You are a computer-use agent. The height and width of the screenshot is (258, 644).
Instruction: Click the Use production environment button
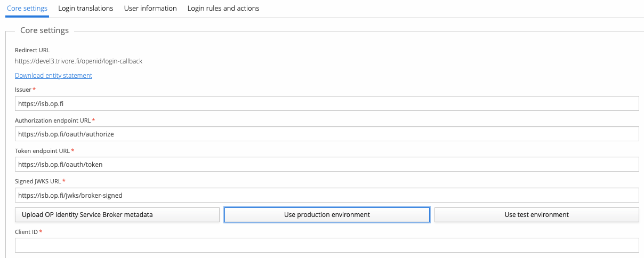click(x=327, y=215)
